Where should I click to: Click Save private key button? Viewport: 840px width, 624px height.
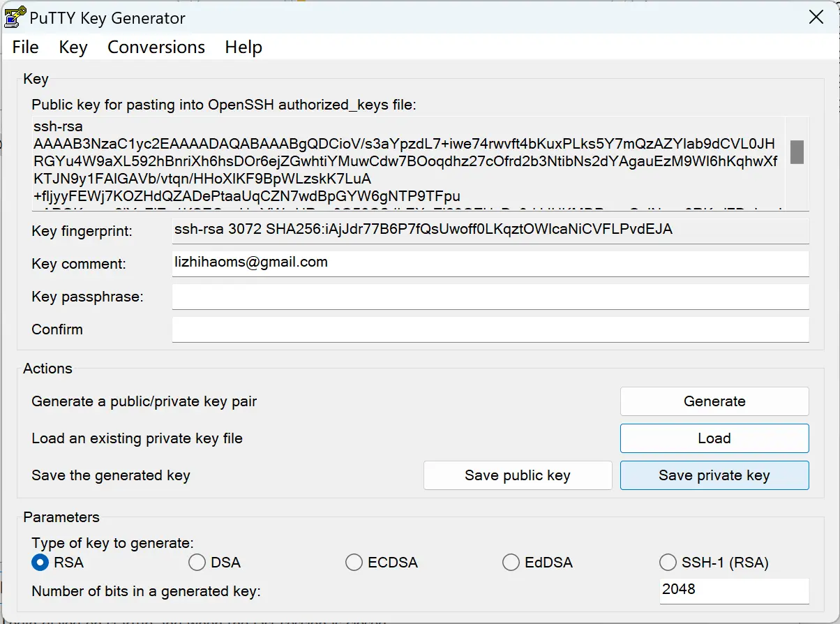coord(714,475)
